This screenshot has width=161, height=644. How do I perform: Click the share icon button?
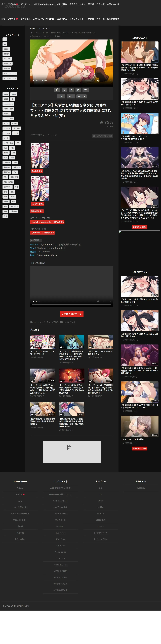71,90
